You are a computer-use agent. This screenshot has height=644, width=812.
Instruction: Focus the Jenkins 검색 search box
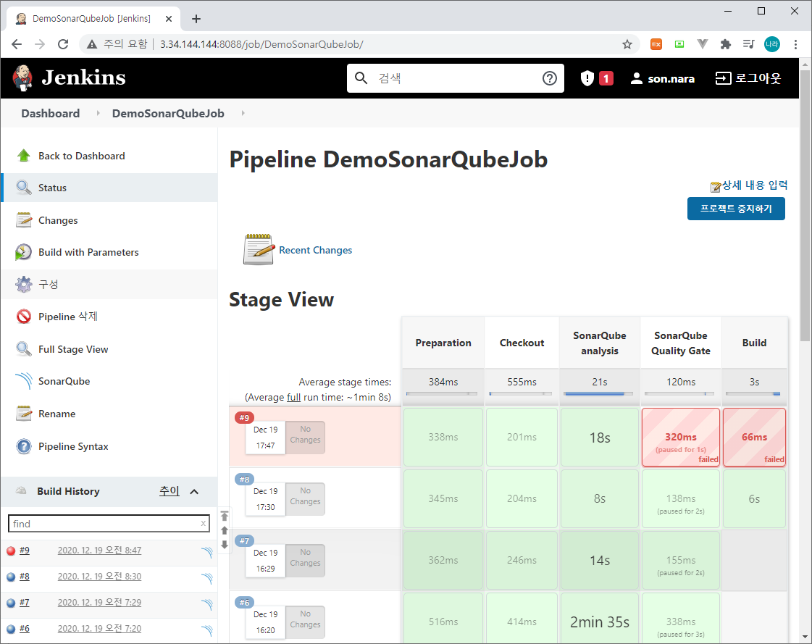[x=456, y=78]
